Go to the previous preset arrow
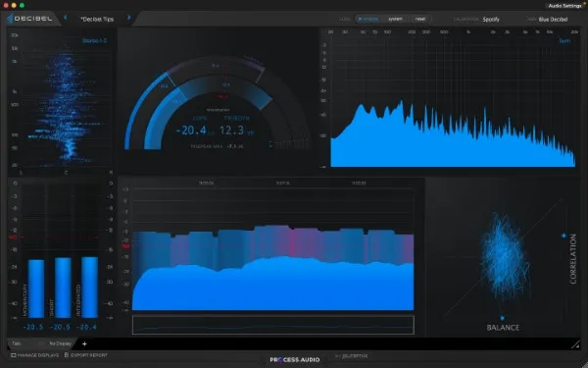The image size is (588, 368). coord(66,18)
